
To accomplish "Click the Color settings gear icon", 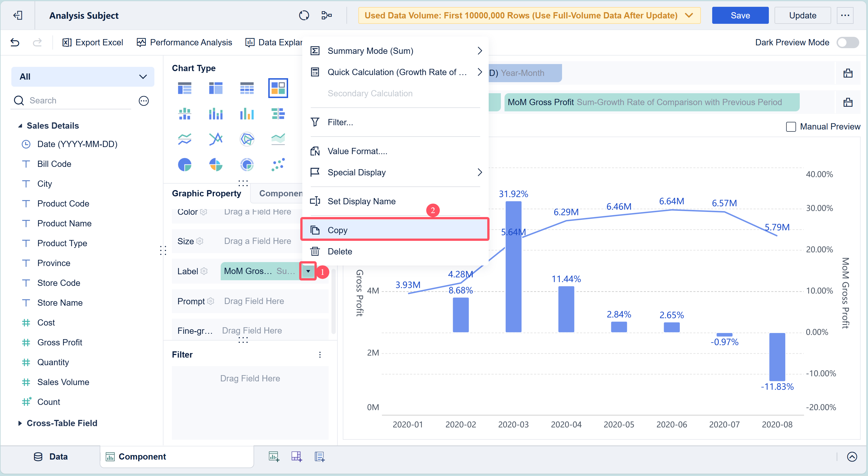I will point(203,212).
